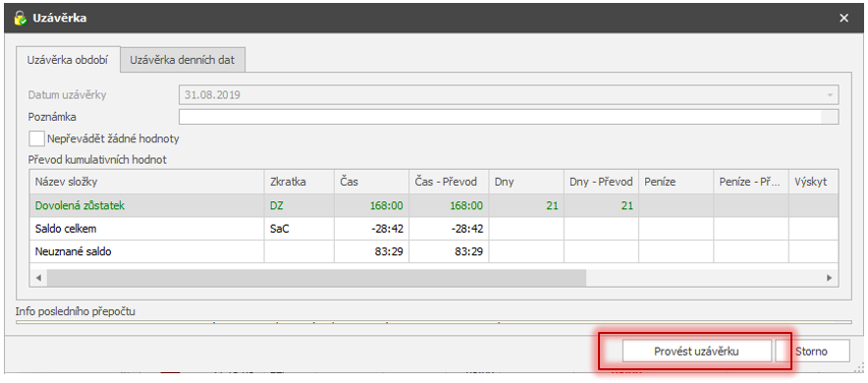Click Čas - Převod value 83:29
This screenshot has width=868, height=383.
click(449, 251)
